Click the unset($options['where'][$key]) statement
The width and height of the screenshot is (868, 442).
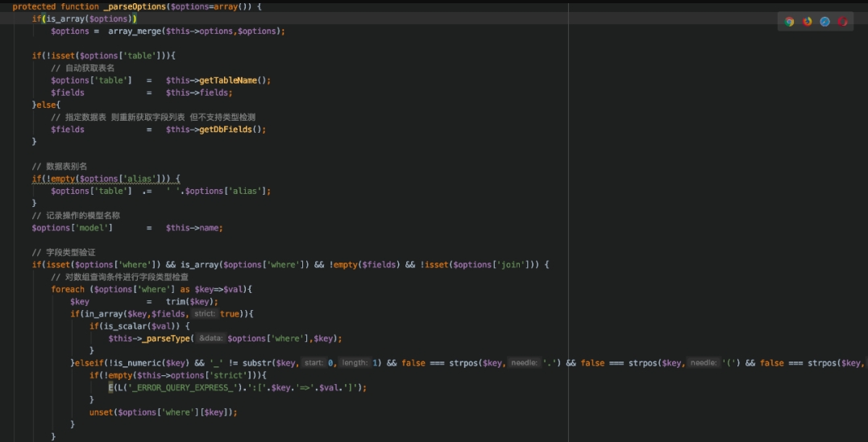[x=163, y=412]
